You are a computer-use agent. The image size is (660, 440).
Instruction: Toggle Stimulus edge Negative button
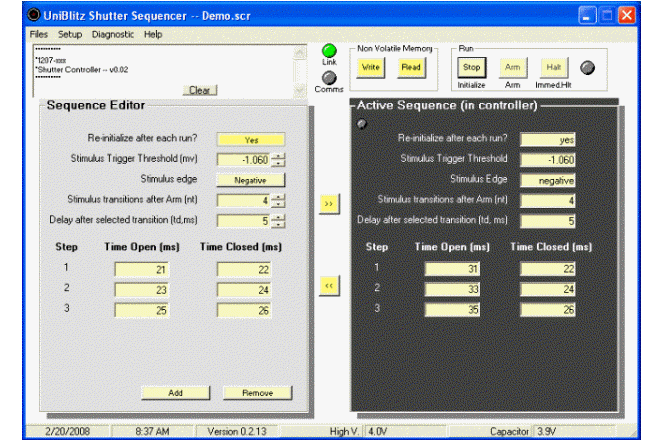click(251, 180)
